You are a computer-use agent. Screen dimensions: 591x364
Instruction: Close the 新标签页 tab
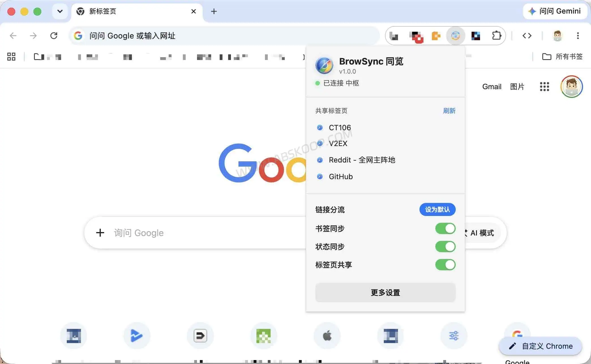tap(194, 11)
